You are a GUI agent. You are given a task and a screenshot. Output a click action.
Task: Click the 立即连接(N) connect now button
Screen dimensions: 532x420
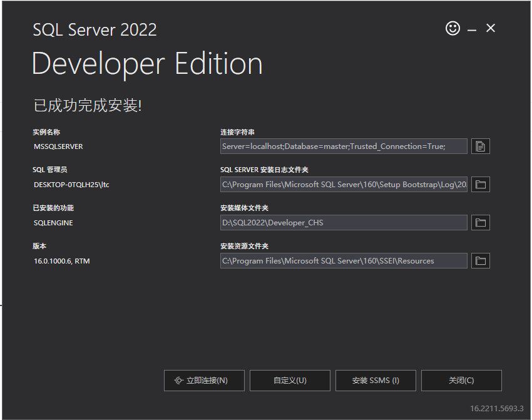click(x=204, y=381)
